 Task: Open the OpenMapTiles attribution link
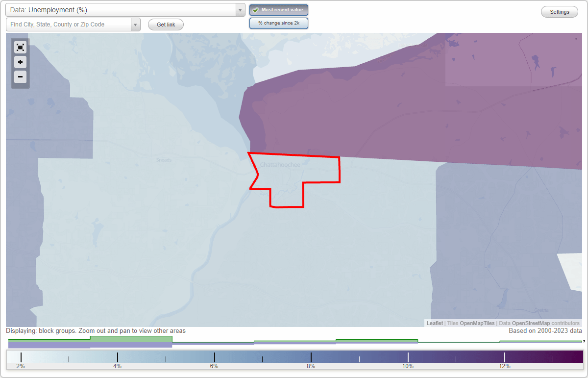click(x=477, y=323)
